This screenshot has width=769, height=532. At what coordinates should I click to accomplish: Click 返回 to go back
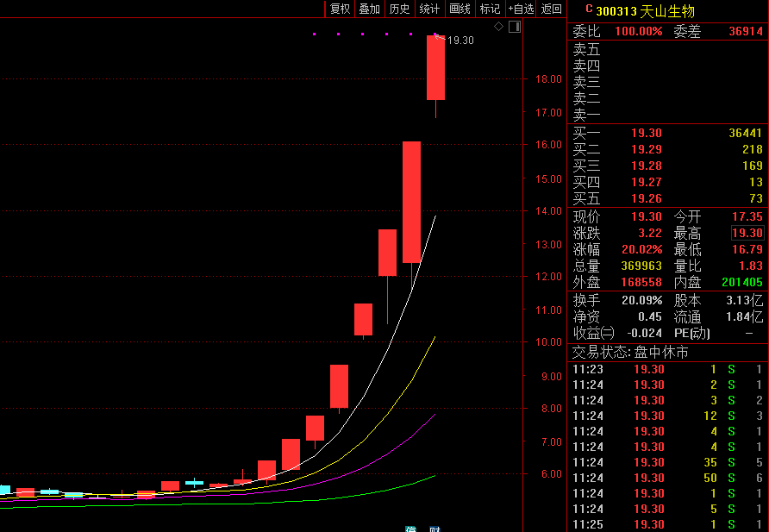tap(551, 9)
